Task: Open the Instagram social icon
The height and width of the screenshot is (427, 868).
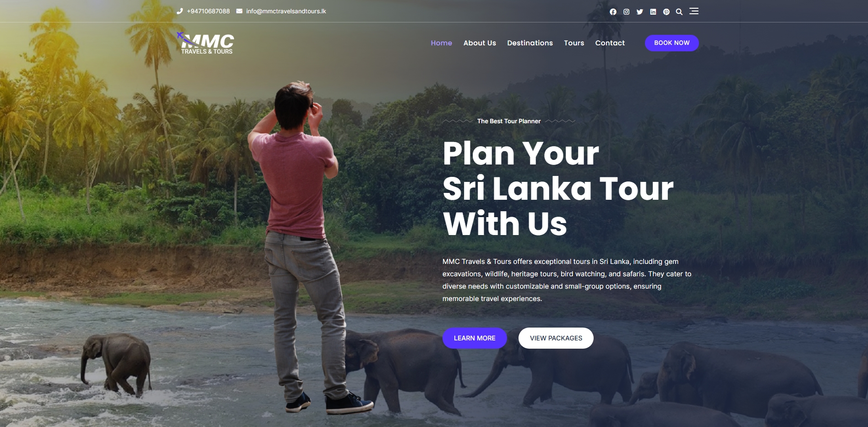Action: click(x=626, y=12)
